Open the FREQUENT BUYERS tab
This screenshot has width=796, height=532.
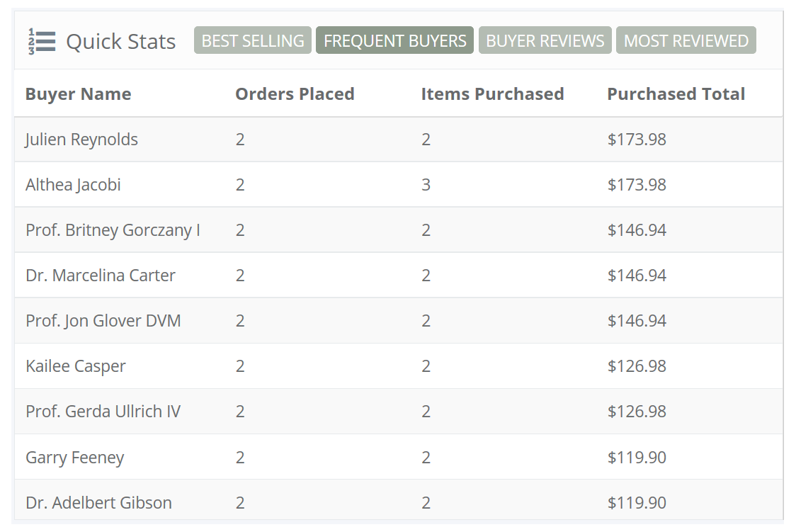(x=394, y=40)
